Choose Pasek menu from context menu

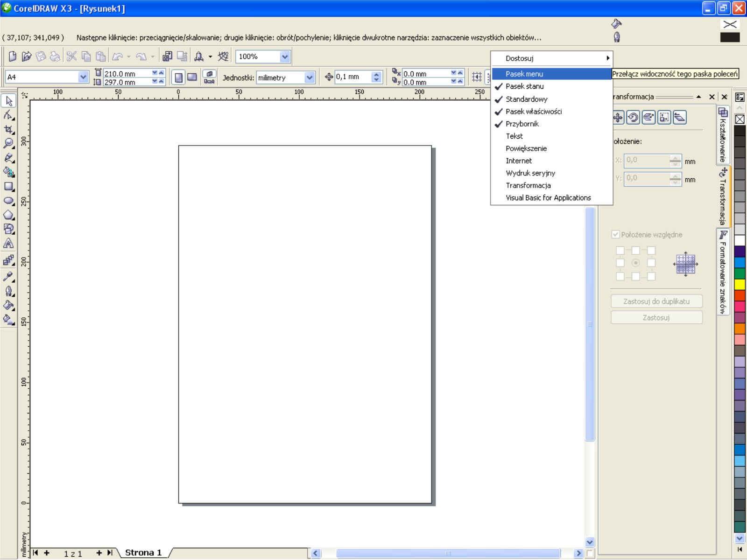524,74
